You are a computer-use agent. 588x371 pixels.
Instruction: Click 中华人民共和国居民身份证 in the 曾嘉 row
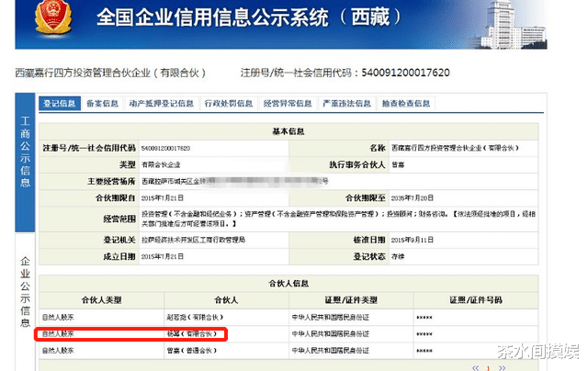(331, 351)
